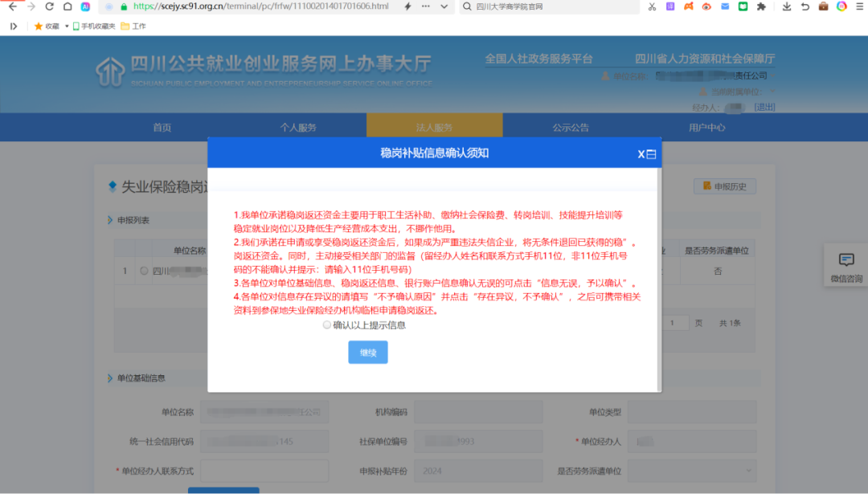This screenshot has width=868, height=494.
Task: Click the 退出 logout link
Action: (x=764, y=107)
